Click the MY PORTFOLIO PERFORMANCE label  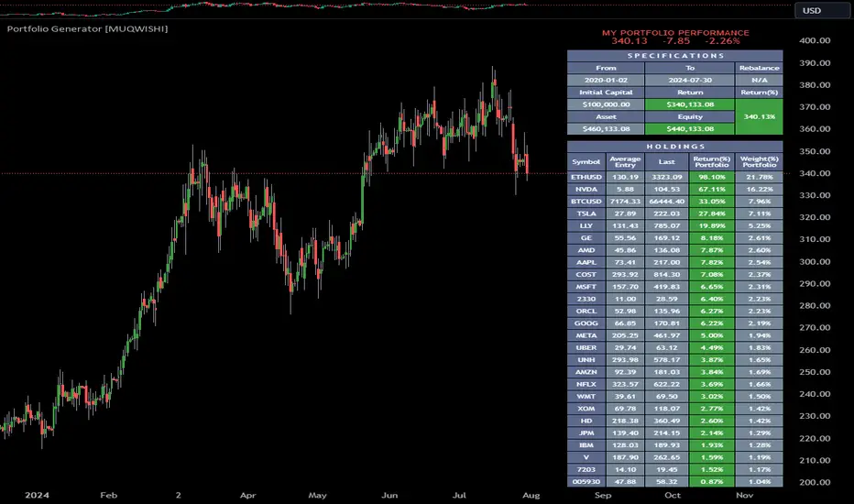tap(675, 33)
